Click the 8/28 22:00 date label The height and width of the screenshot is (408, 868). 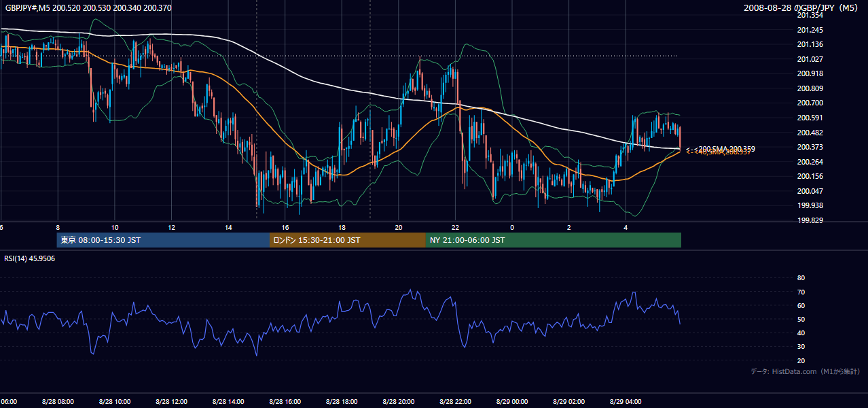pos(455,402)
